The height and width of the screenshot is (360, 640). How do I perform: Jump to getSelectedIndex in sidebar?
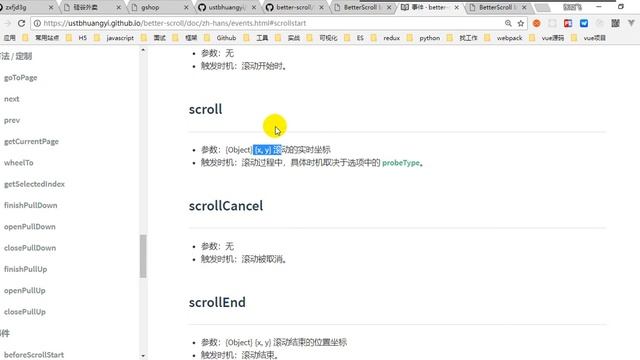coord(34,184)
